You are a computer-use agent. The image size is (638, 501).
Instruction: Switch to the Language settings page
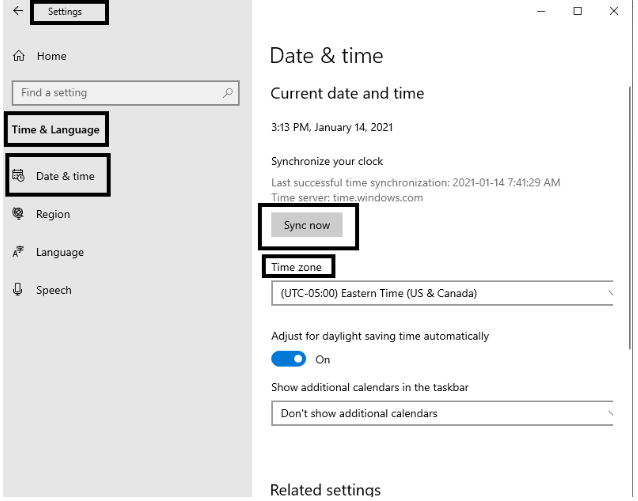coord(60,252)
